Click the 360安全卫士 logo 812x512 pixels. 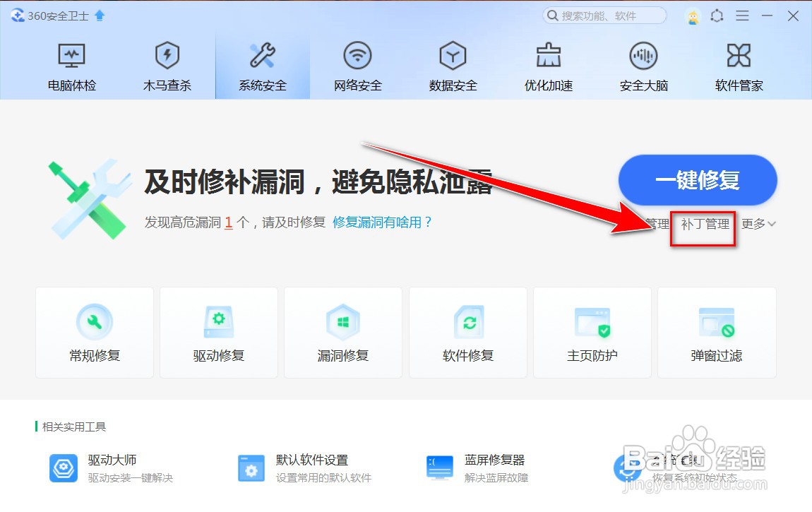pyautogui.click(x=18, y=16)
